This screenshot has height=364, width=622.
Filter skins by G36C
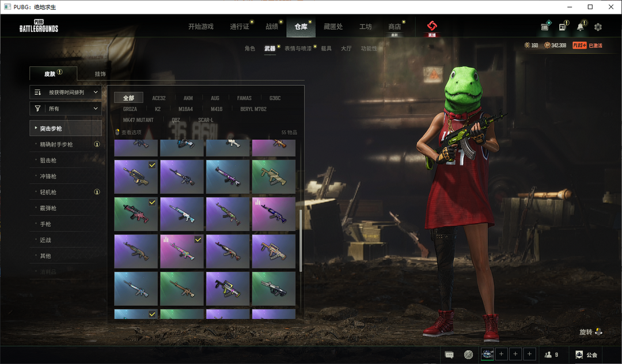275,98
